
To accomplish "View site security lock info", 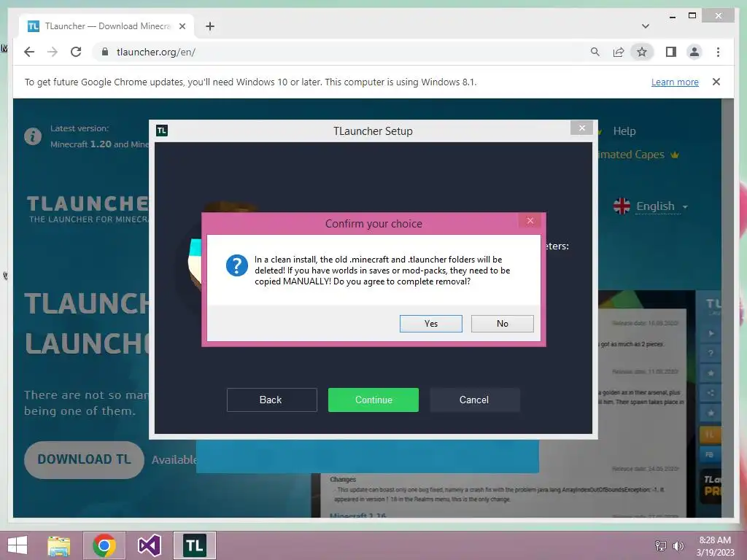I will click(x=105, y=52).
